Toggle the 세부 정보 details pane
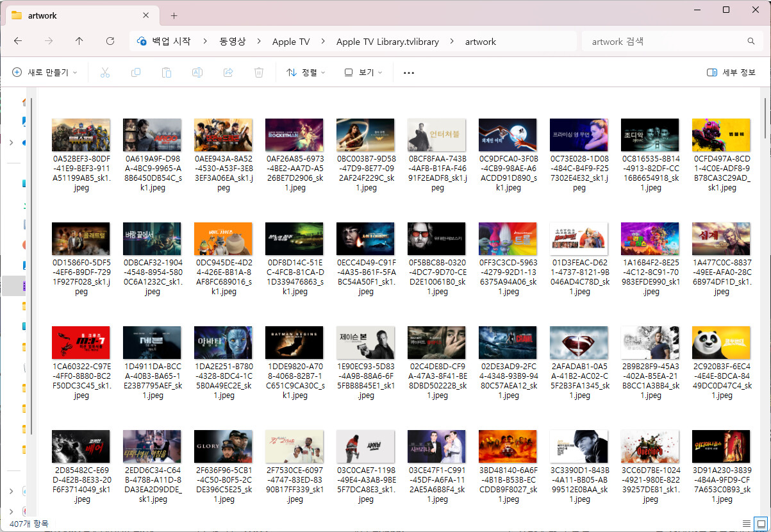This screenshot has height=532, width=771. click(x=731, y=72)
